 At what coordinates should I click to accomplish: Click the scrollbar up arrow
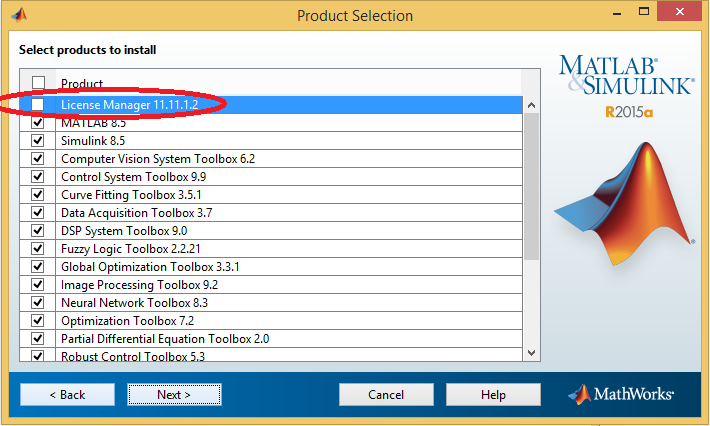pyautogui.click(x=532, y=105)
